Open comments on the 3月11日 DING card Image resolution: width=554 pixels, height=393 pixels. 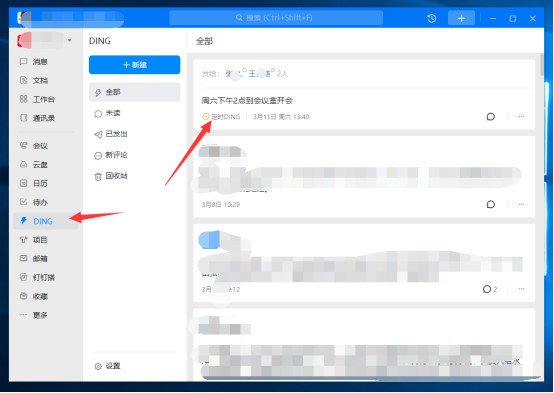(490, 117)
